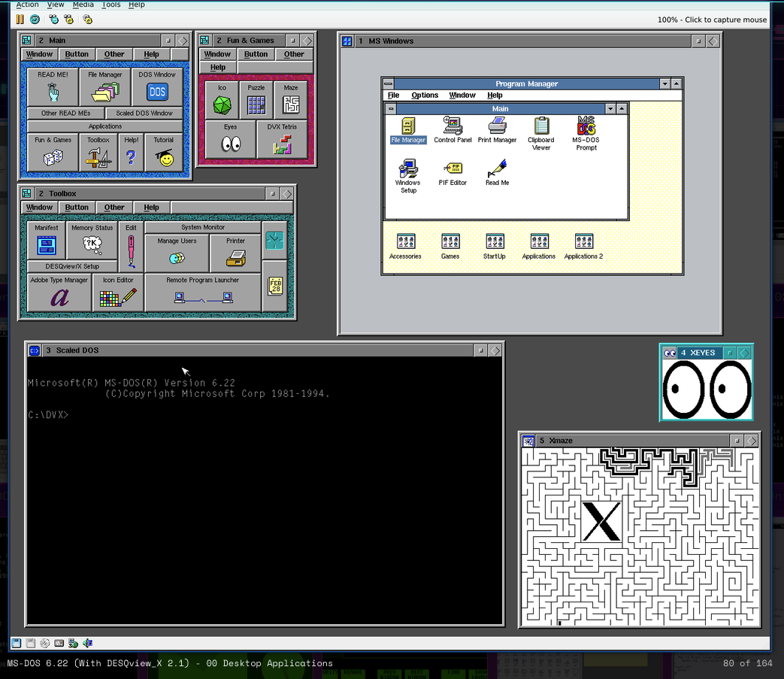Select Control Panel in Program Manager
Image resolution: width=784 pixels, height=679 pixels.
point(453,131)
